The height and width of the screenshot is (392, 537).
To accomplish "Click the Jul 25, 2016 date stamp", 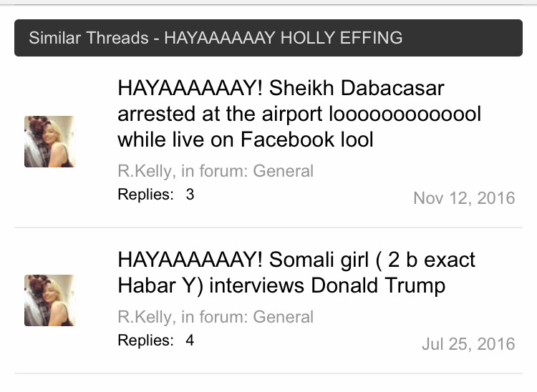I will (x=468, y=344).
